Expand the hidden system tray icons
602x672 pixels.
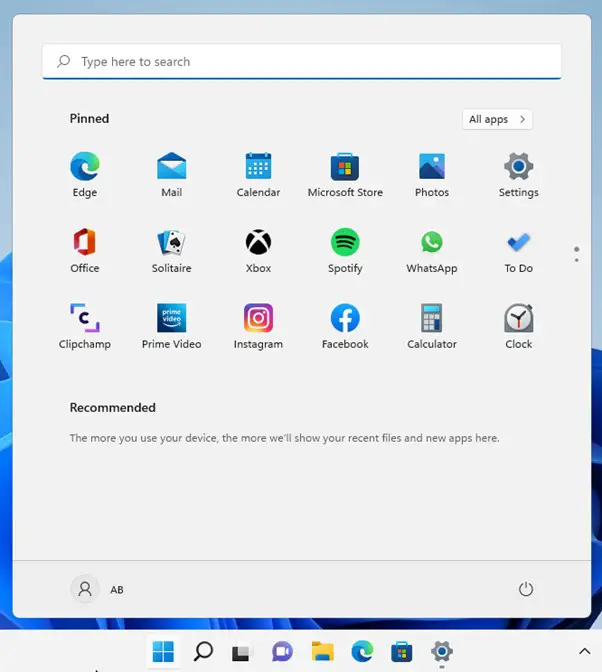coord(585,651)
